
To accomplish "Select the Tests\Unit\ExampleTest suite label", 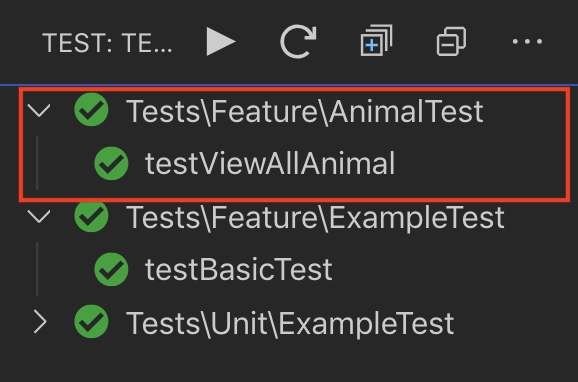I will pos(290,324).
